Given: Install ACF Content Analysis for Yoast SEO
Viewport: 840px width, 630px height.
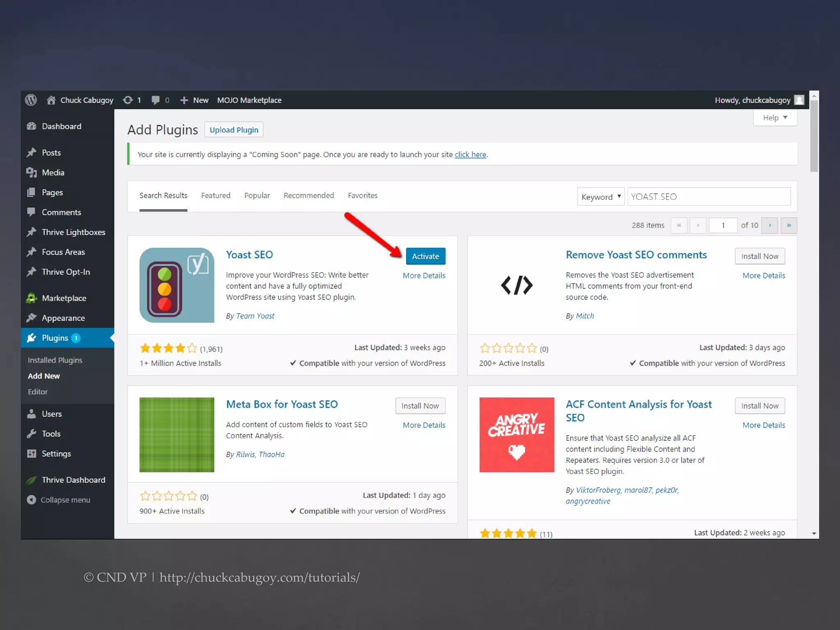Looking at the screenshot, I should pyautogui.click(x=760, y=406).
